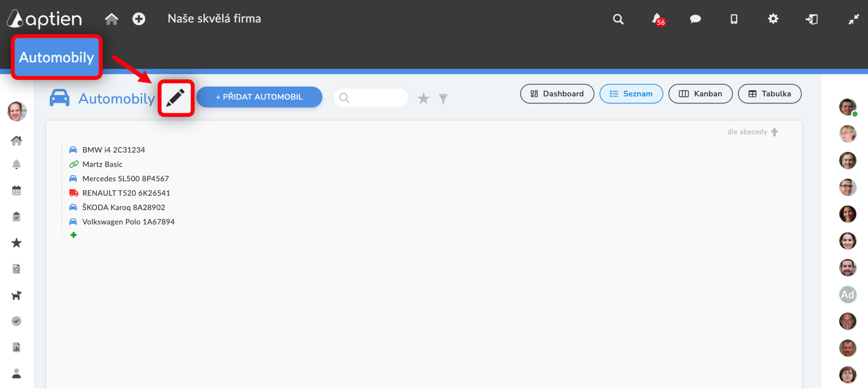Open the bell icon in left sidebar
Screen dimensions: 868x389
pos(16,164)
